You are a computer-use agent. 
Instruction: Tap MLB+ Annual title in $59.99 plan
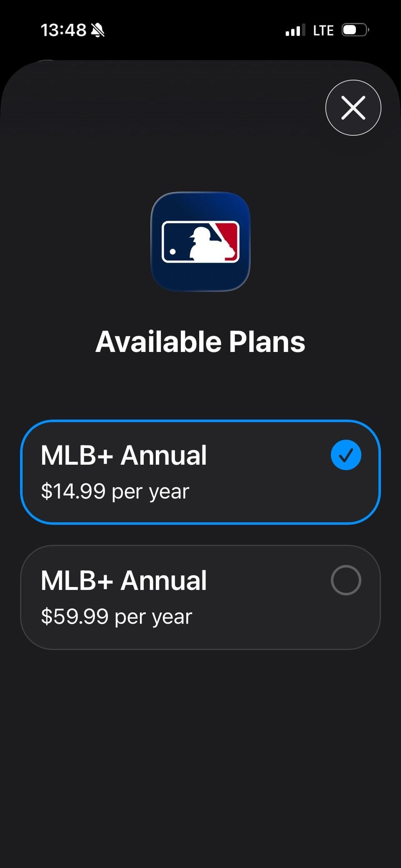(124, 580)
